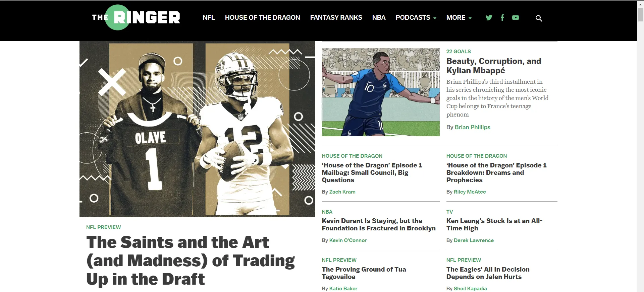644x292 pixels.
Task: Open The Ringer Twitter page icon
Action: pyautogui.click(x=489, y=17)
